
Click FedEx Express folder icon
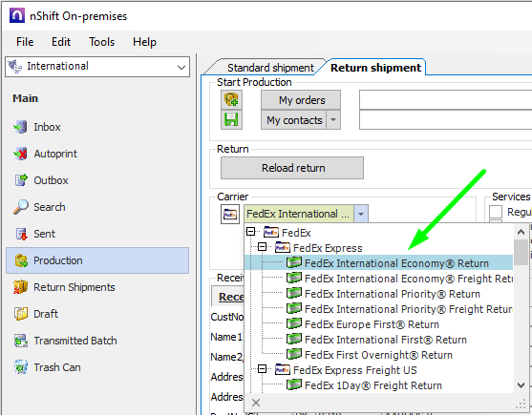coord(283,248)
